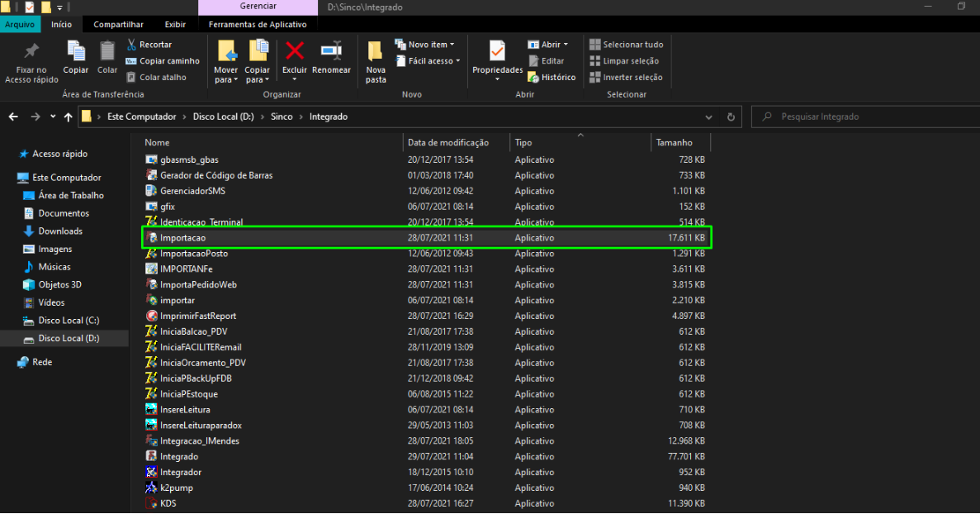This screenshot has height=514, width=980.
Task: Click Recortar scissors command
Action: click(149, 45)
